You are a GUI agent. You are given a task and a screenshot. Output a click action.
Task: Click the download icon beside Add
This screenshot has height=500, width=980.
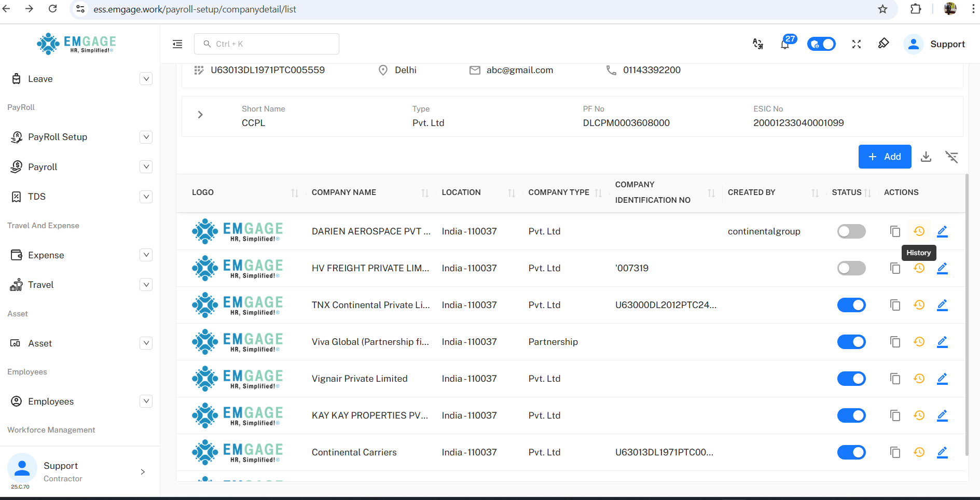pyautogui.click(x=926, y=157)
